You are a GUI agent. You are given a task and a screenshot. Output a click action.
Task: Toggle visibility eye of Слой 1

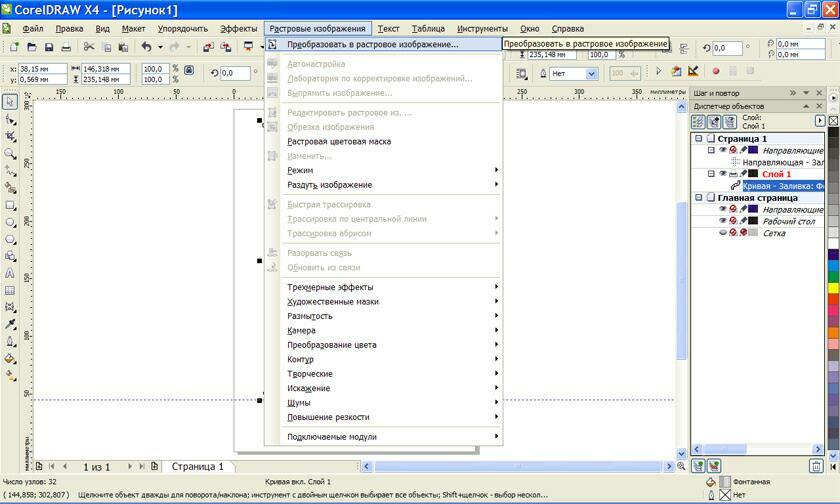pyautogui.click(x=722, y=174)
